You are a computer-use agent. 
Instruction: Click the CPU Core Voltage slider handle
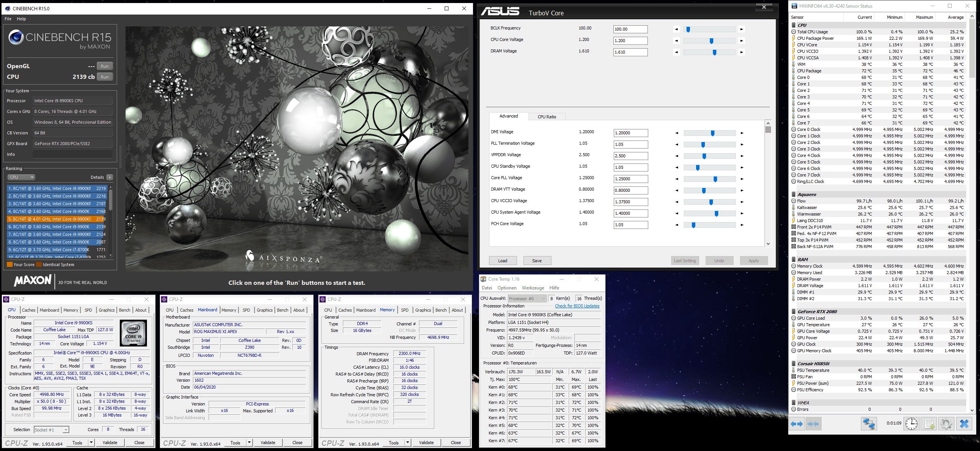(711, 41)
